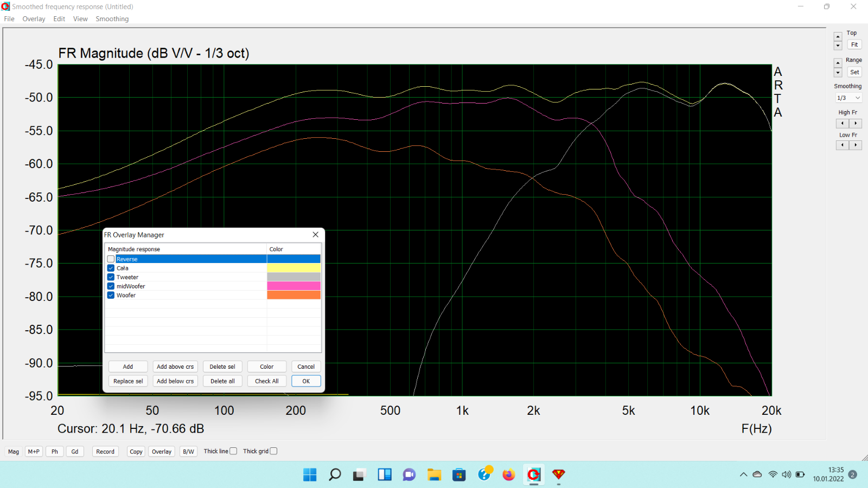Screen dimensions: 868x488
Task: Switch to Gd group delay view
Action: (x=75, y=452)
